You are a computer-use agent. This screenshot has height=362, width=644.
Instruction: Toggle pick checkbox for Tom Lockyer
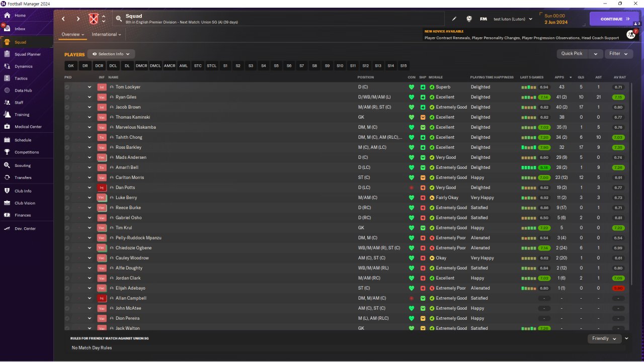pos(67,87)
